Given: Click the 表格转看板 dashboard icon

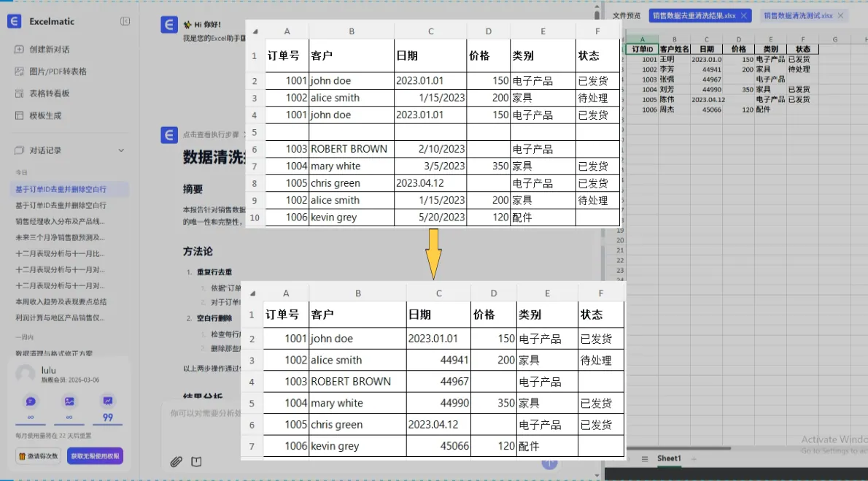Looking at the screenshot, I should tap(19, 93).
